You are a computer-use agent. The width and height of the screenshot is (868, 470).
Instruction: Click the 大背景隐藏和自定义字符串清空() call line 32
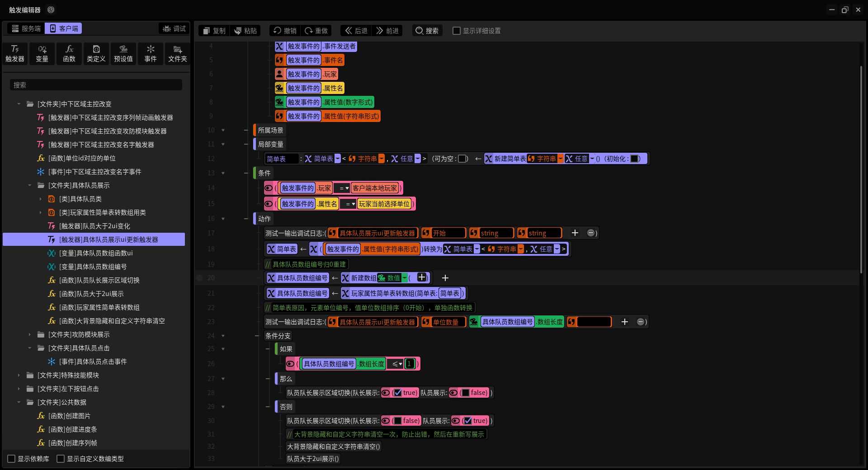point(334,446)
